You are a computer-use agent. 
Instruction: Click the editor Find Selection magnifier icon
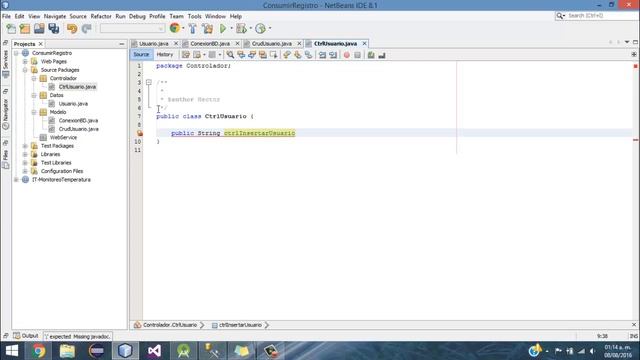click(x=230, y=55)
